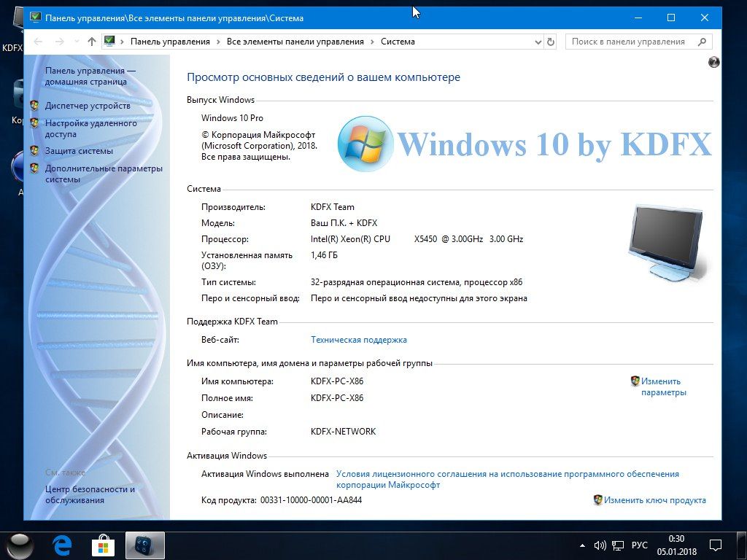747x560 pixels.
Task: Click the system icon in address bar
Action: (x=109, y=42)
